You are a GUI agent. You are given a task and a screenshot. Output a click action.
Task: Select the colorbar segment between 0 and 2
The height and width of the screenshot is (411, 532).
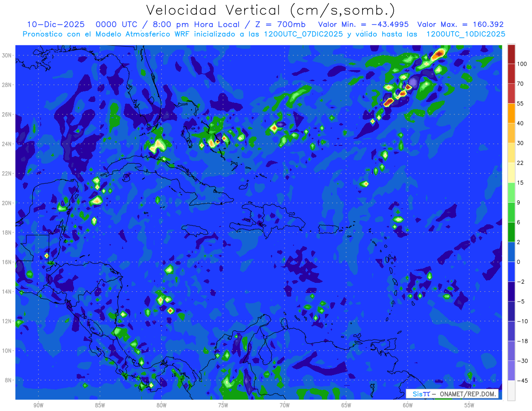tap(511, 252)
